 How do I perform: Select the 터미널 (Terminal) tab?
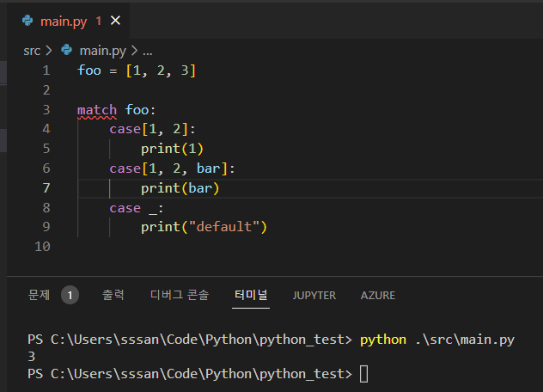pyautogui.click(x=252, y=295)
